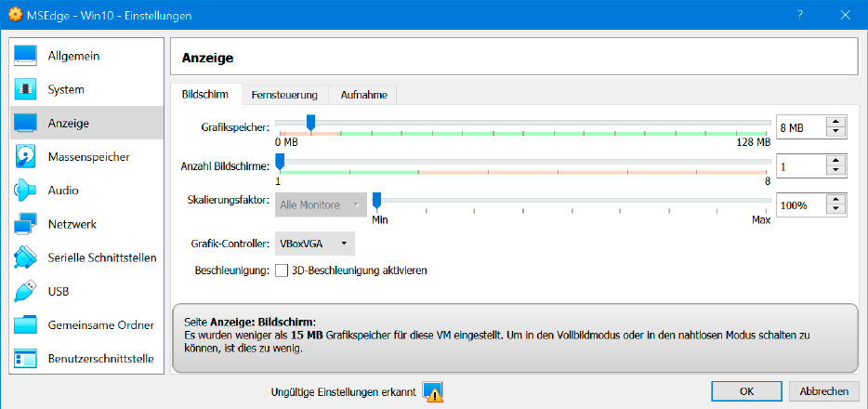Enable 3D-Beschleunigung aktivieren checkbox
This screenshot has width=868, height=409.
coord(282,270)
